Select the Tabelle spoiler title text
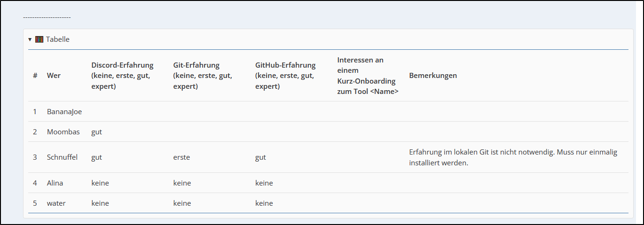This screenshot has height=225, width=644. 58,39
